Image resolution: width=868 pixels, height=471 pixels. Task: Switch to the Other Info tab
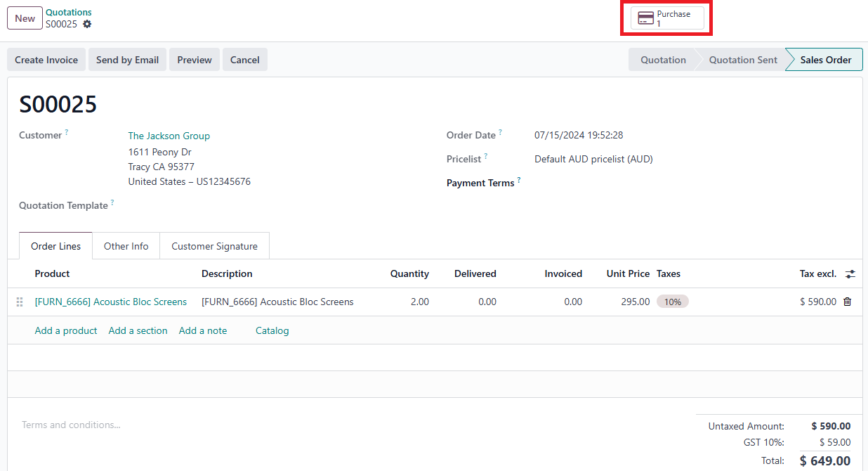126,246
